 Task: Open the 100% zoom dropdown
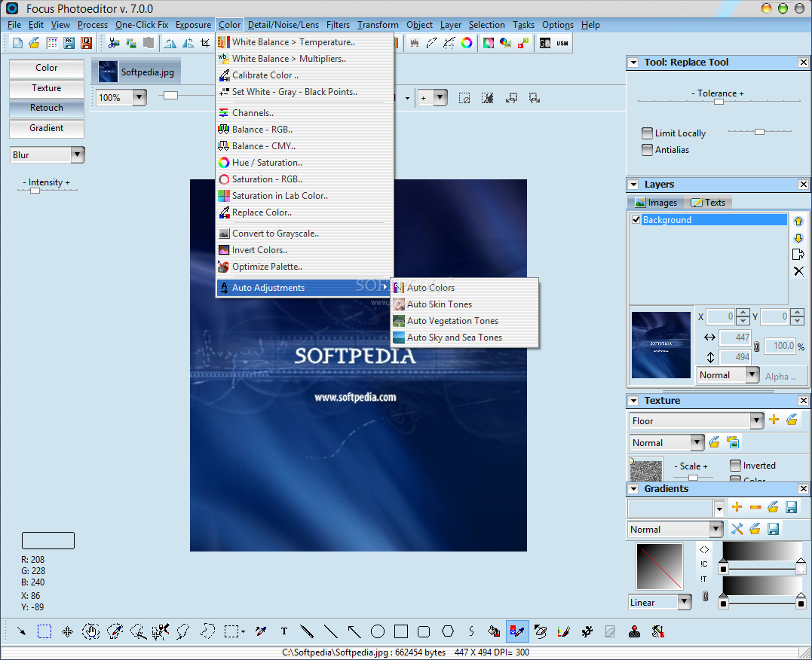(x=139, y=97)
